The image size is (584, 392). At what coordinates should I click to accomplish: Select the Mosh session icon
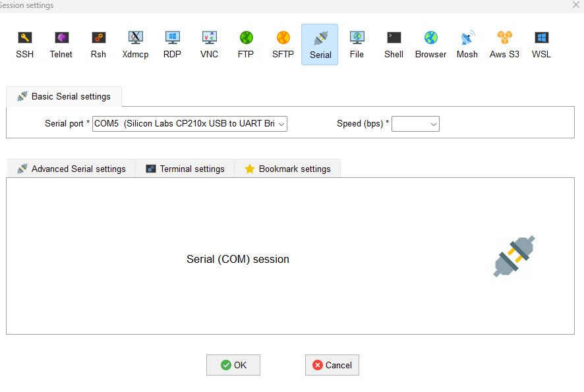467,44
